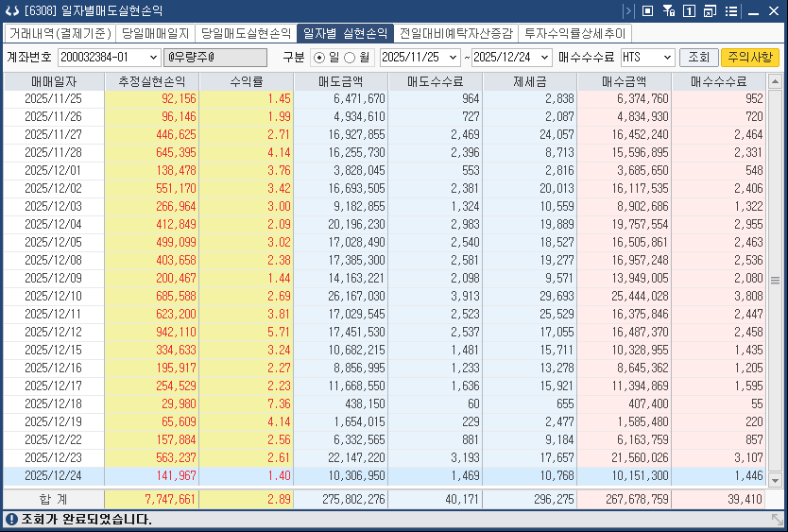The image size is (788, 532).
Task: Click the 매매일자 column header
Action: click(54, 81)
